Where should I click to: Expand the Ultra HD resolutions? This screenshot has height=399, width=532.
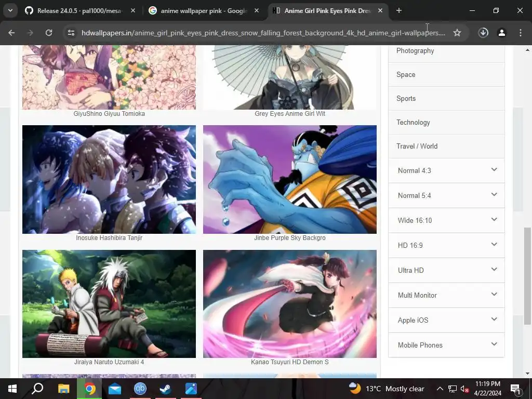tap(446, 270)
